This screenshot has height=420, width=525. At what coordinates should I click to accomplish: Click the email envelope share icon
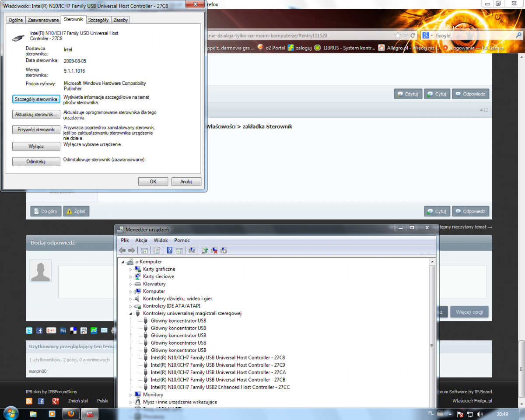104,330
